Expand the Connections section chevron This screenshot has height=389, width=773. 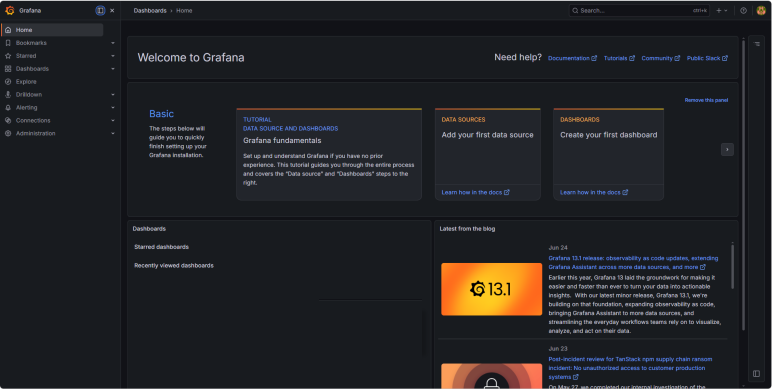113,120
